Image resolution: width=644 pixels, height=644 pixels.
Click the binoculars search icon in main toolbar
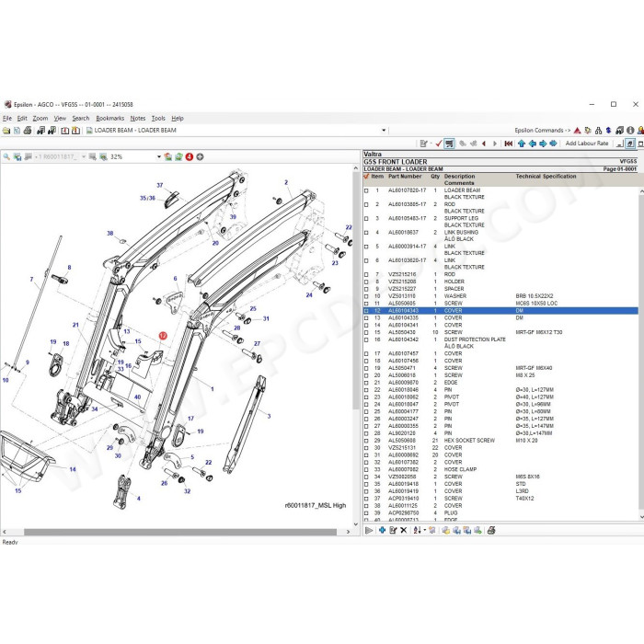[40, 131]
